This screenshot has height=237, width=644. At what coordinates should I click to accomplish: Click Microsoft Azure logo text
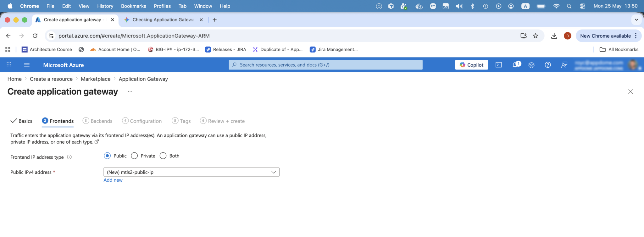(64, 65)
